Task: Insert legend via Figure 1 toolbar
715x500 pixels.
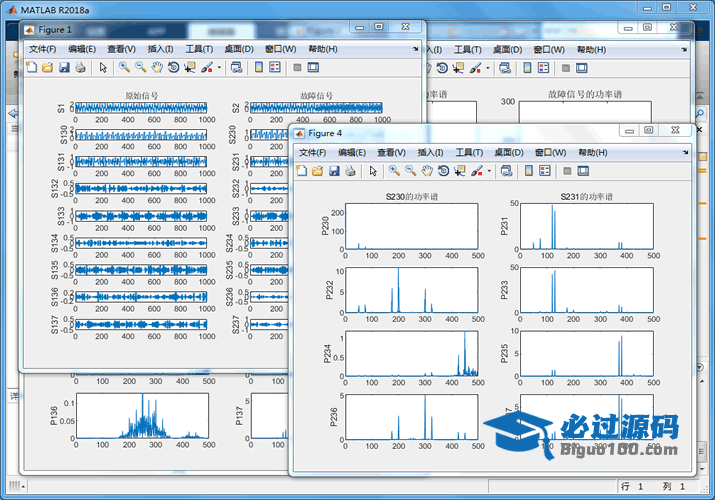Action: tap(275, 67)
